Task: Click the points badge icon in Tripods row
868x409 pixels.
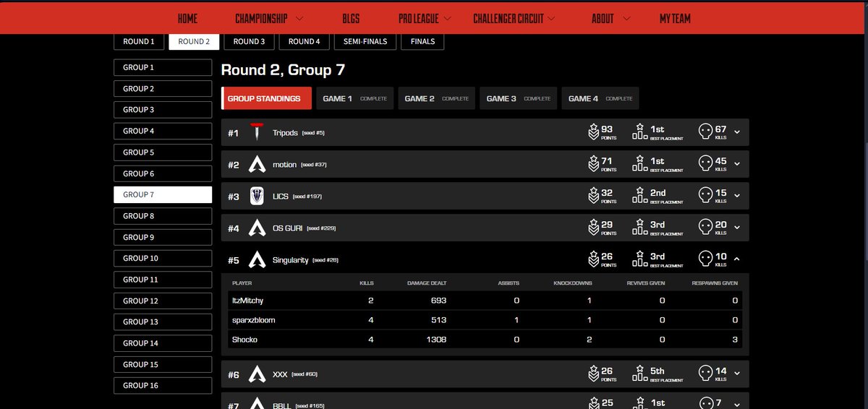Action: pos(593,132)
